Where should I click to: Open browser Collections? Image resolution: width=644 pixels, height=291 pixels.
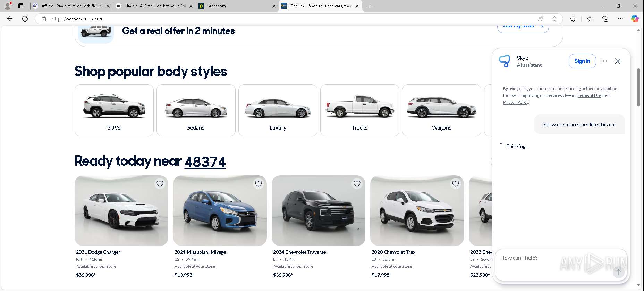605,19
